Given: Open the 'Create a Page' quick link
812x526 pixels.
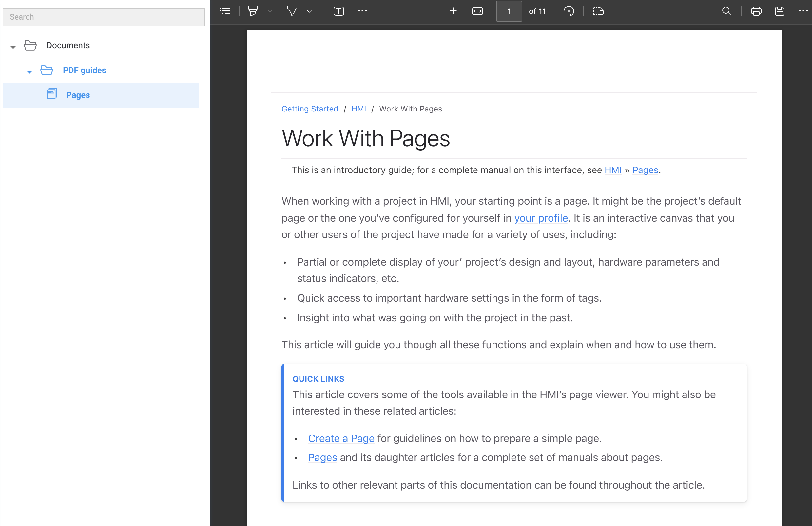Looking at the screenshot, I should (341, 438).
